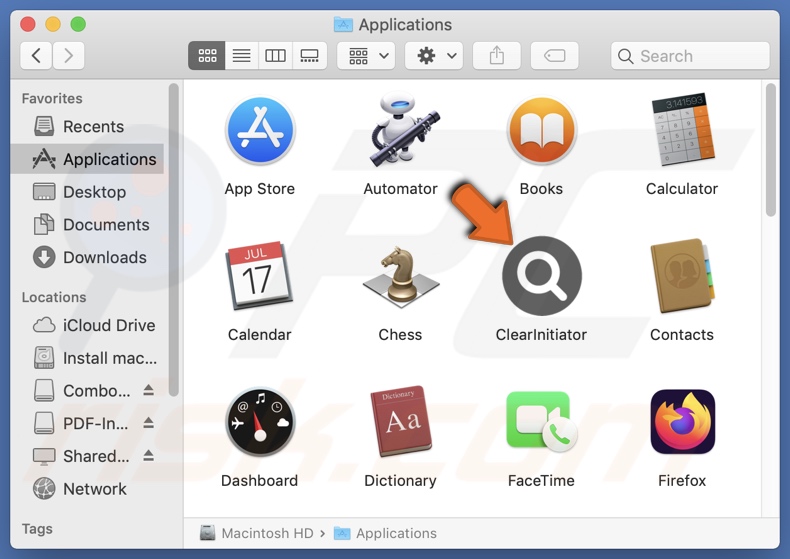Open the Calendar app icon
Viewport: 790px width, 559px height.
point(260,276)
